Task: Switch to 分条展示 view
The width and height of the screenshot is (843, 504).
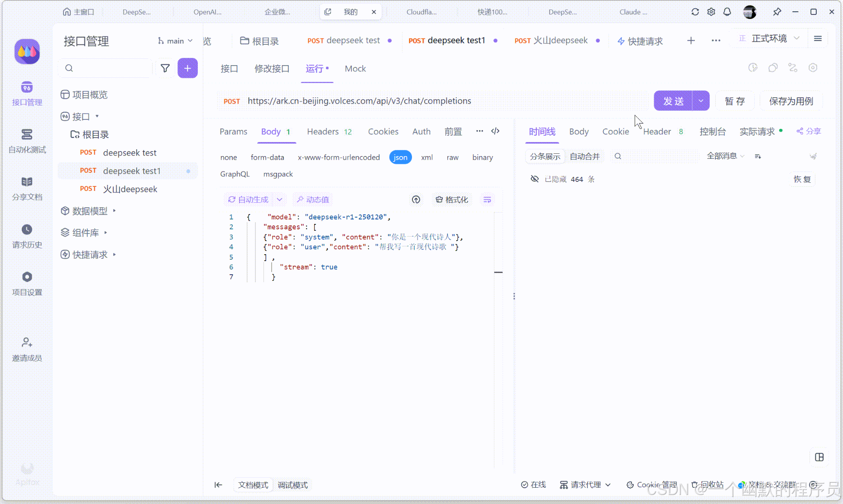Action: point(545,157)
